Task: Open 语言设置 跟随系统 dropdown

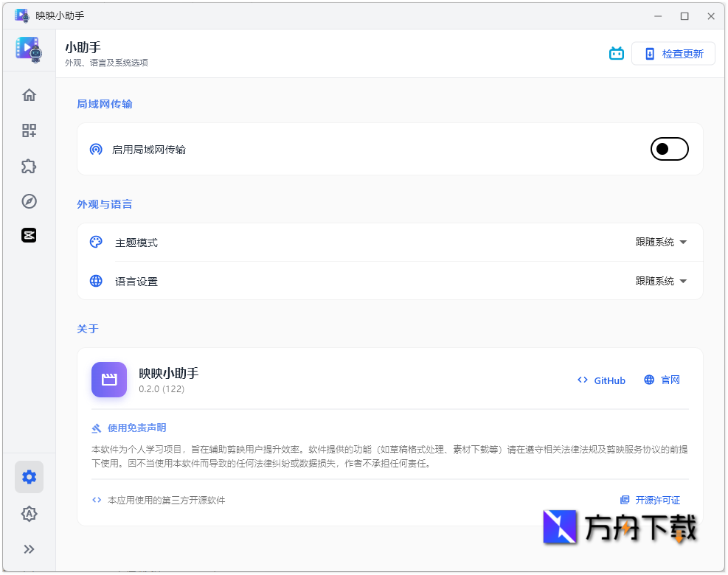Action: point(661,281)
